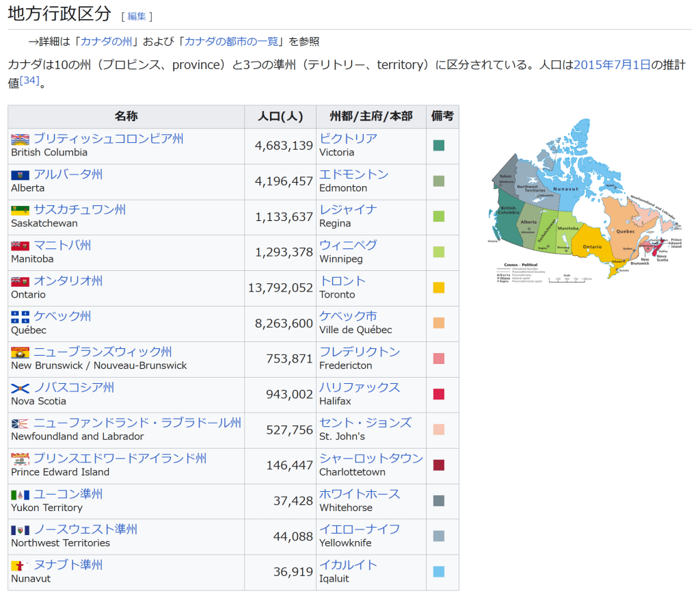Click the 2015年7月1日 date link
The height and width of the screenshot is (600, 700).
click(612, 66)
